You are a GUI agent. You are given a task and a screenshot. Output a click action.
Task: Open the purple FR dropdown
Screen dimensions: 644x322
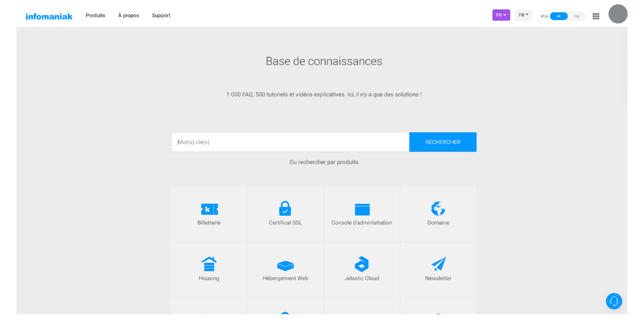(501, 15)
